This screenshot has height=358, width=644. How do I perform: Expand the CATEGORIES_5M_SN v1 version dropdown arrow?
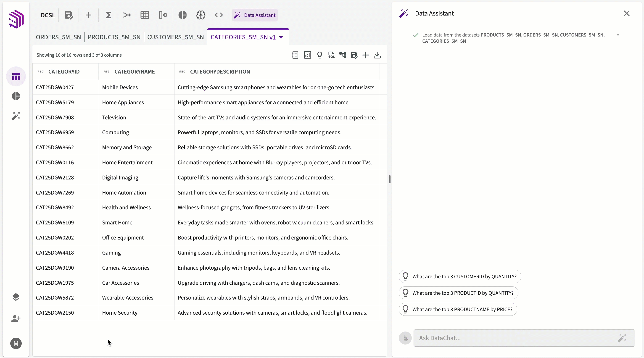tap(281, 37)
